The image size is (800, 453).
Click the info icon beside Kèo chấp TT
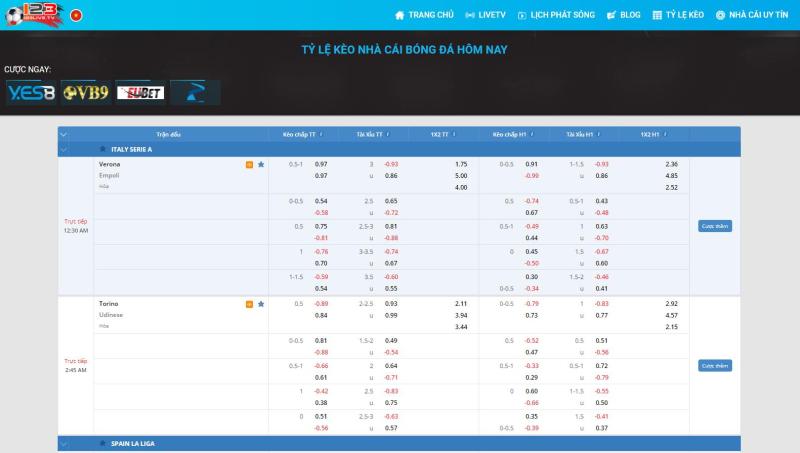tap(322, 133)
